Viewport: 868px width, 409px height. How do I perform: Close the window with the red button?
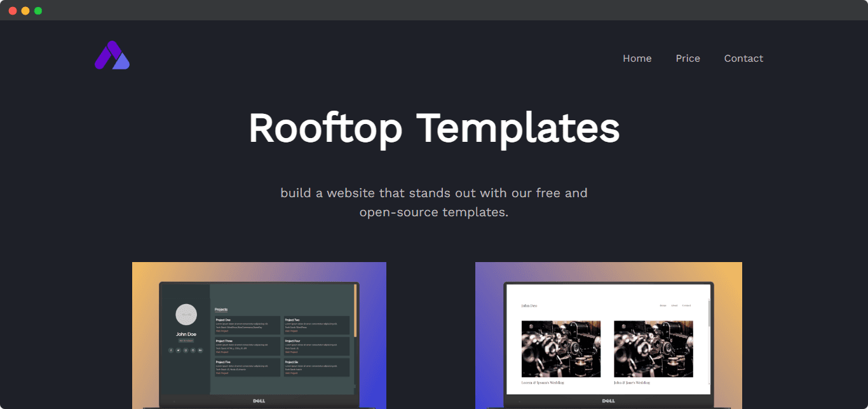tap(13, 11)
